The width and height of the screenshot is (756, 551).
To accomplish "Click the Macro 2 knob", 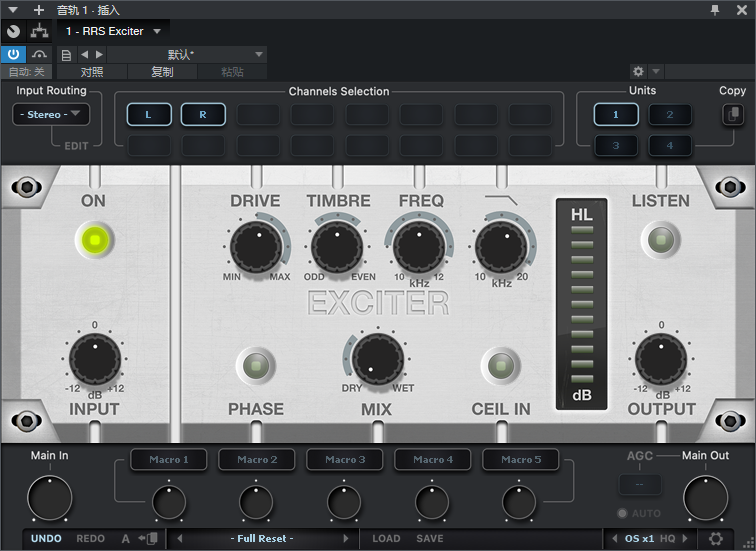I will click(256, 502).
